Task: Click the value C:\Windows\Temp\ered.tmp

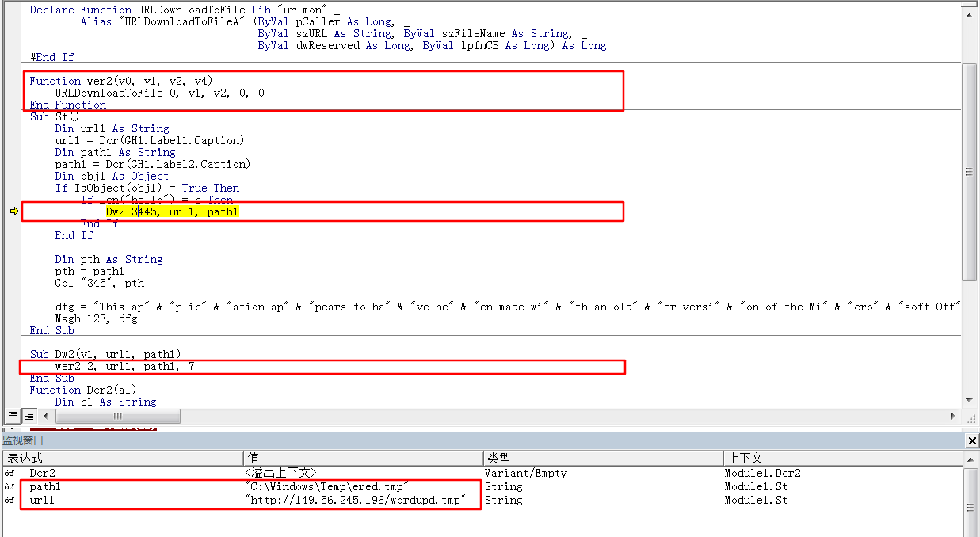Action: coord(326,487)
